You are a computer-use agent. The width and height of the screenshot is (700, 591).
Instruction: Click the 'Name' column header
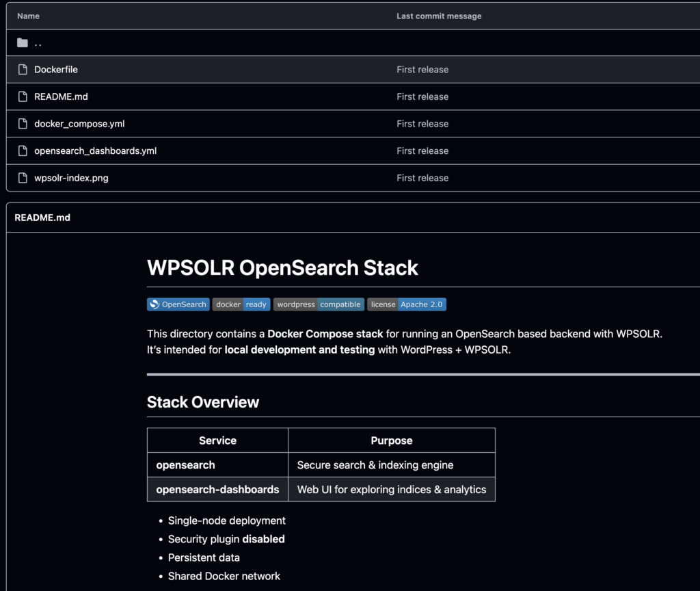click(28, 16)
